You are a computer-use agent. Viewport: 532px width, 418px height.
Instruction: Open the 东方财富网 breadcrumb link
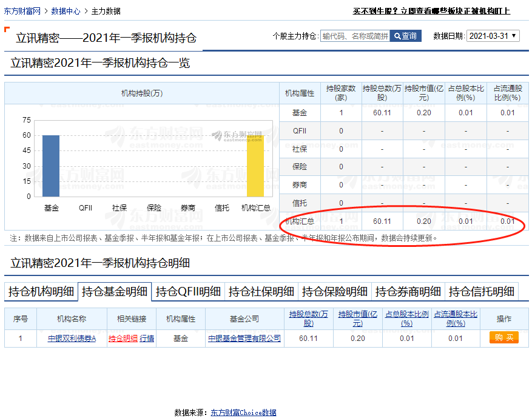22,11
